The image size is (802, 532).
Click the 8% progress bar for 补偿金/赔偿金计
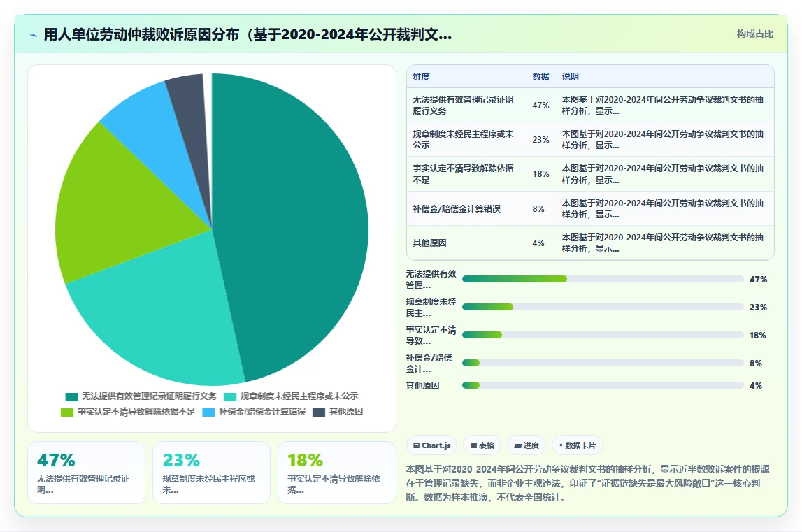click(x=603, y=363)
